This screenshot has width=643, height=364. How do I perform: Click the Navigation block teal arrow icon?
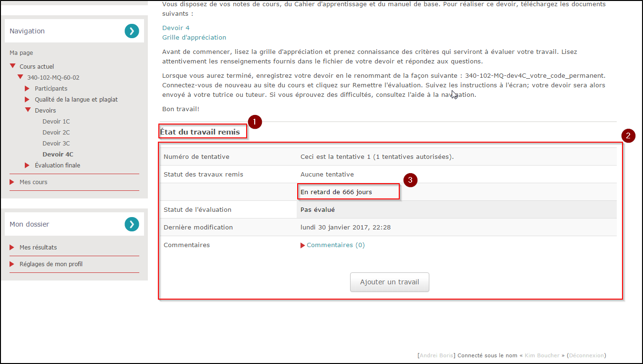pyautogui.click(x=132, y=31)
